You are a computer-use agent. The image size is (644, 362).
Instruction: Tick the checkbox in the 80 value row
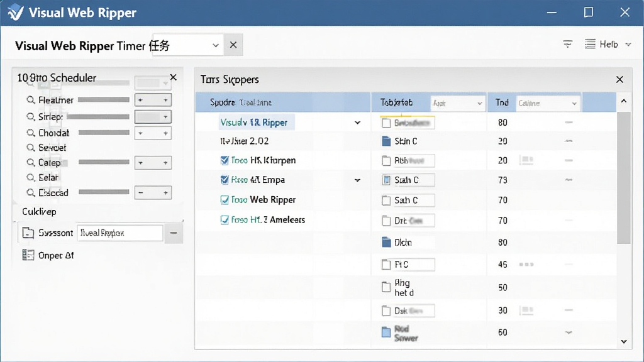[386, 123]
